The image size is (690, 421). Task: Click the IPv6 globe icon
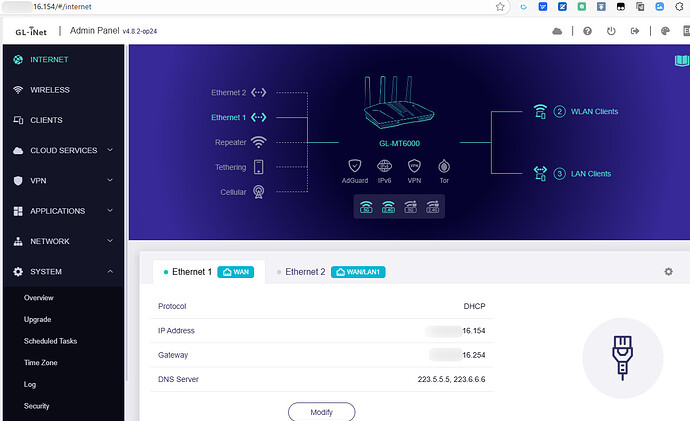(385, 166)
